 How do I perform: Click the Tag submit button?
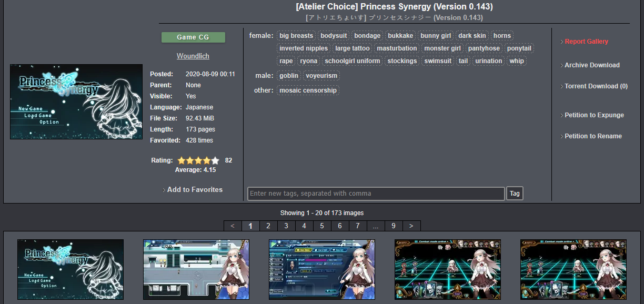(x=515, y=194)
